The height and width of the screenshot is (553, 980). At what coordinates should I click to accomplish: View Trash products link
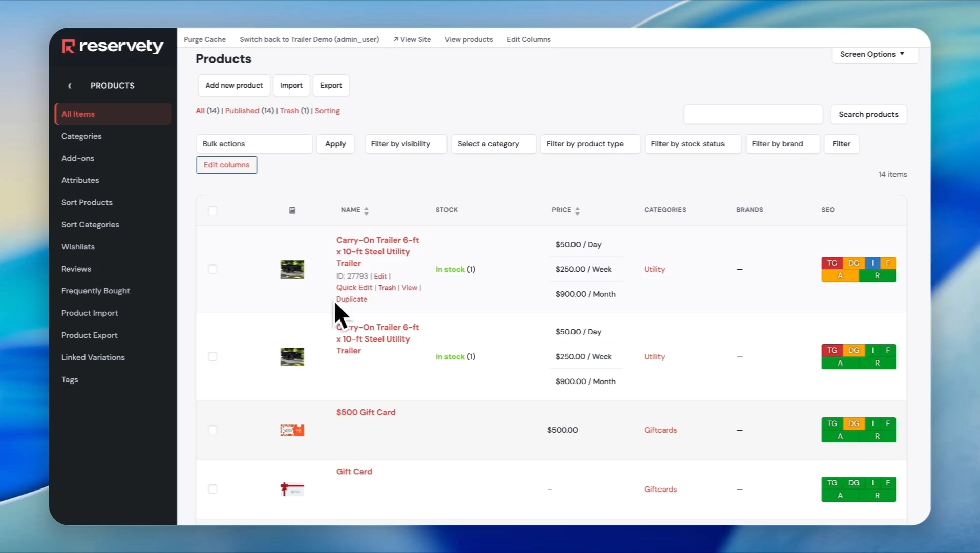(x=289, y=111)
